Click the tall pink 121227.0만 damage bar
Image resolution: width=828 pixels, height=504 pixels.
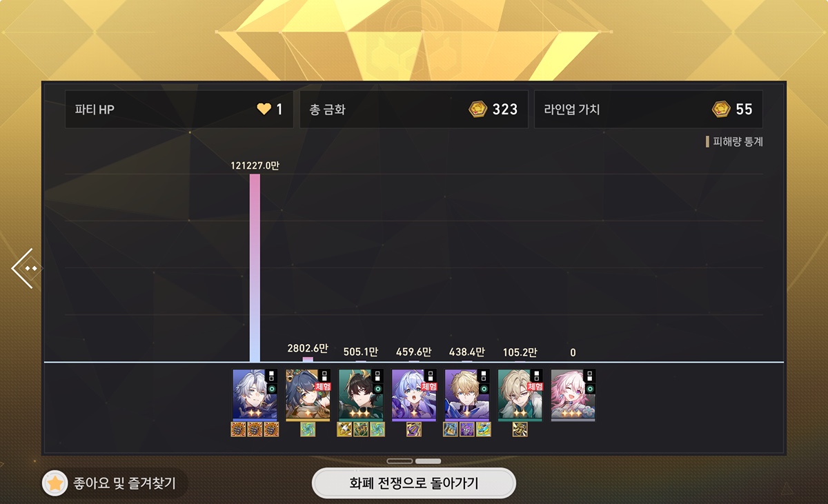click(x=255, y=268)
